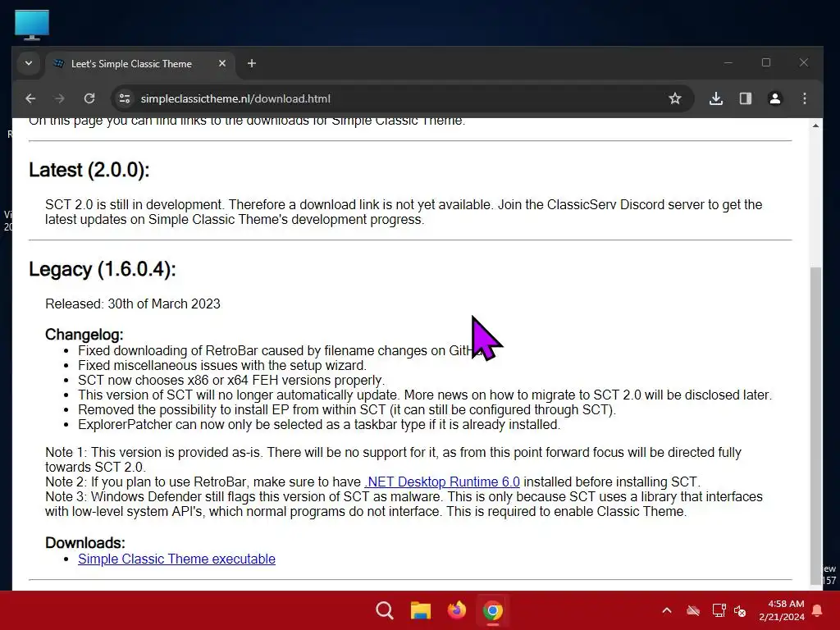Viewport: 840px width, 630px height.
Task: View site information icon in address bar
Action: point(125,98)
